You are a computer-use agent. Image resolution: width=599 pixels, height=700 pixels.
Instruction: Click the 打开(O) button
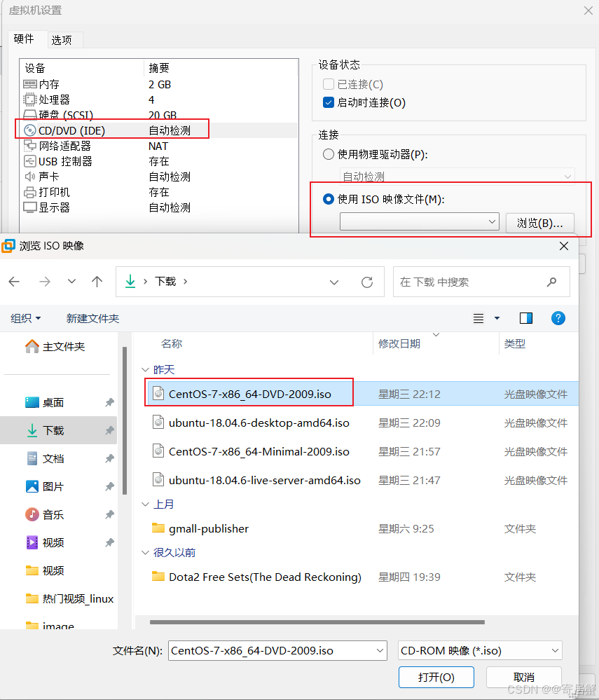point(436,678)
